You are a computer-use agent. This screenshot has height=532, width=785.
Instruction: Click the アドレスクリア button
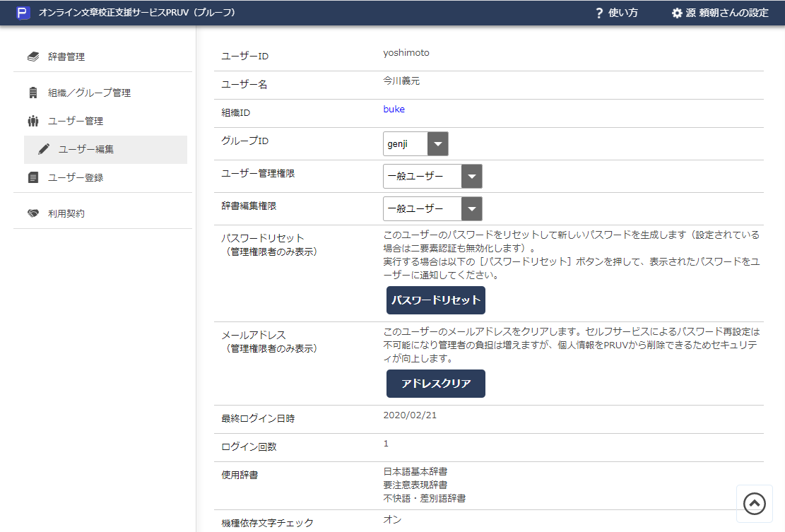(435, 384)
